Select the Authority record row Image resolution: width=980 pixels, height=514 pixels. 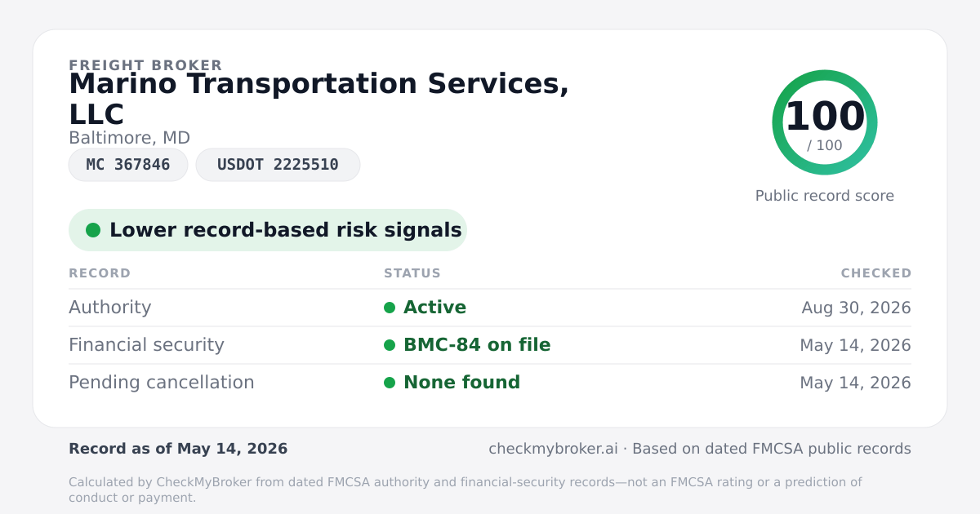tap(490, 308)
